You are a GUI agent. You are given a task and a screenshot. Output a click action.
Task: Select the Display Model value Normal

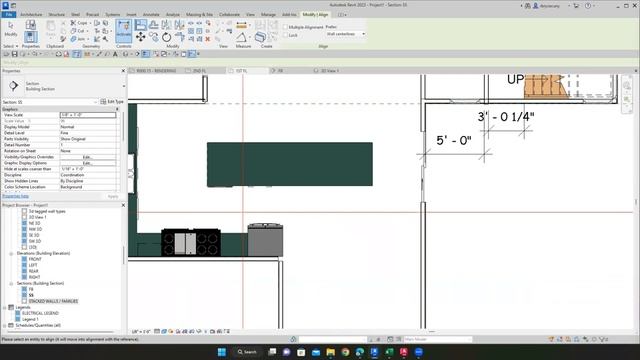click(x=88, y=127)
